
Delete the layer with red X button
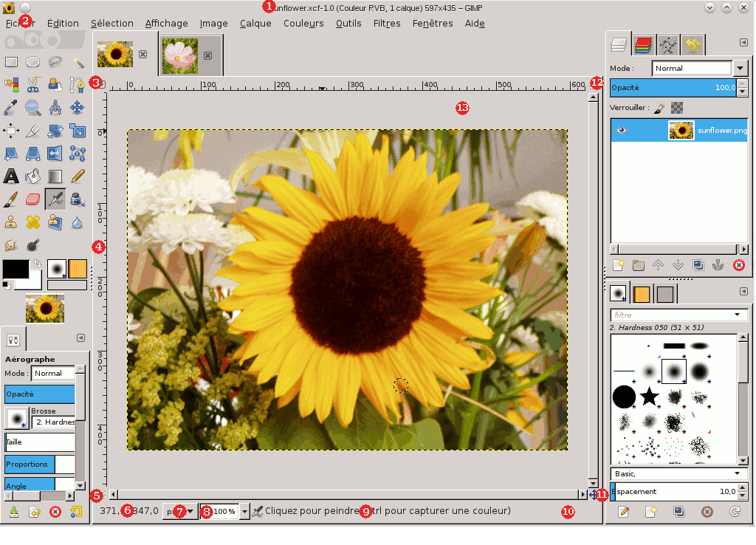pyautogui.click(x=738, y=265)
